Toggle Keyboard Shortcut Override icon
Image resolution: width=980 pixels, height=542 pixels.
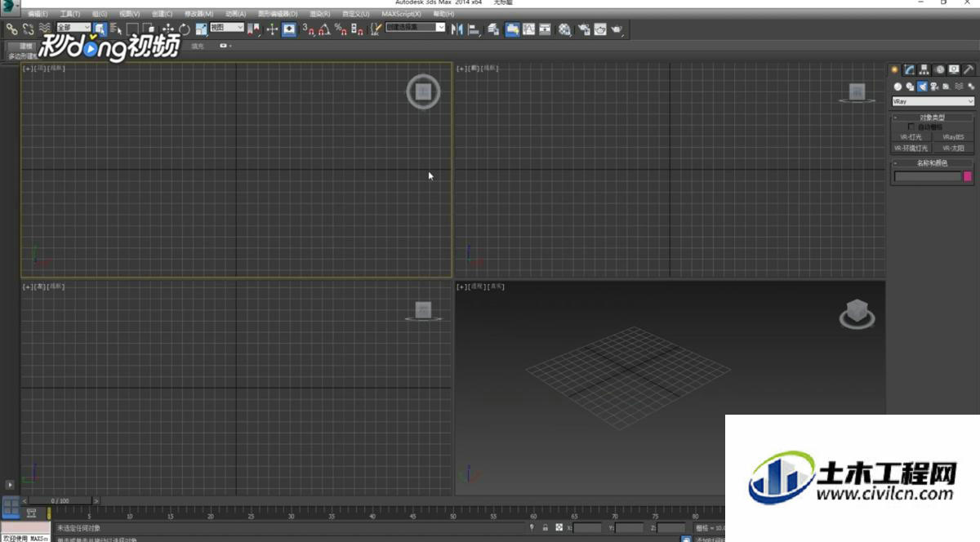289,29
